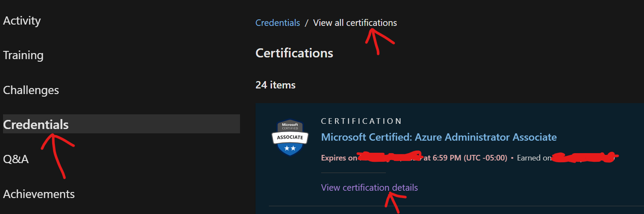Open the Activity section in sidebar
This screenshot has width=644, height=214.
click(x=22, y=21)
